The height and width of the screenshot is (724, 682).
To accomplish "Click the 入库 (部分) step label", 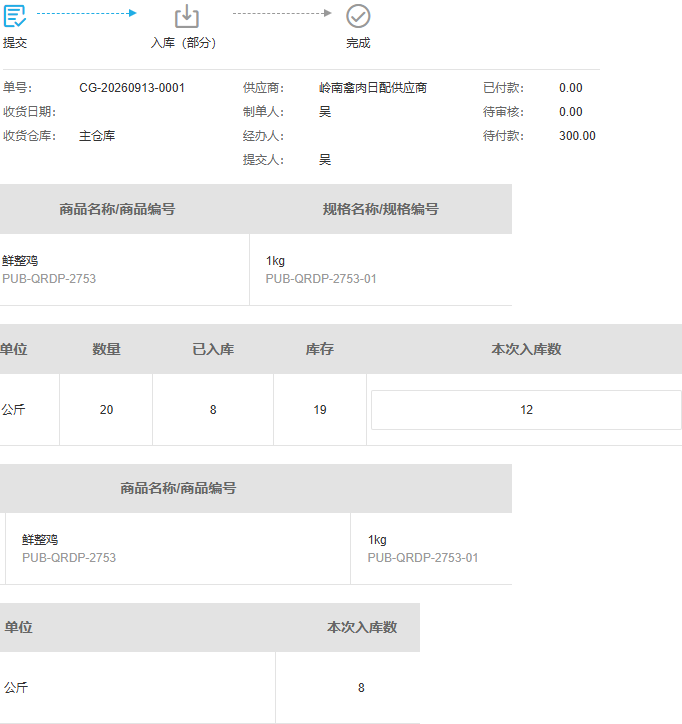I will [183, 43].
